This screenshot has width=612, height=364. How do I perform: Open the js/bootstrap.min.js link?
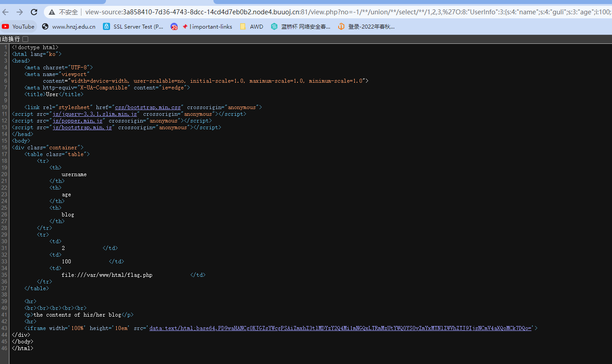(x=82, y=127)
